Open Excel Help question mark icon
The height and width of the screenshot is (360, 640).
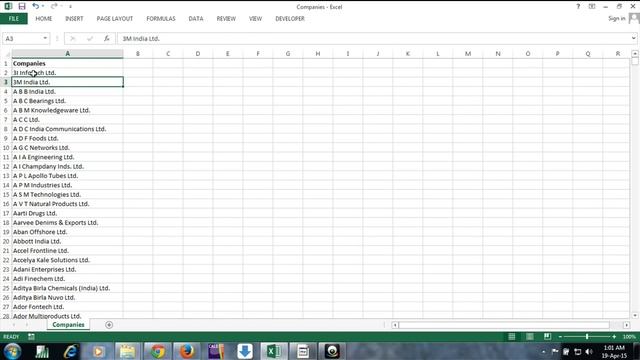(x=578, y=7)
